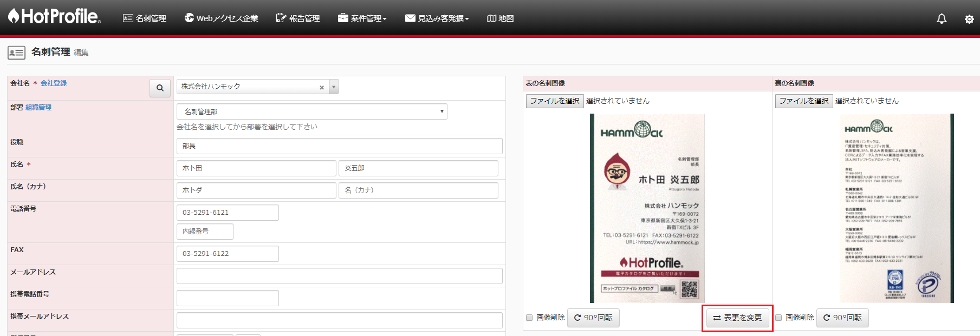Click the front business card thumbnail
The width and height of the screenshot is (980, 336).
pyautogui.click(x=647, y=208)
